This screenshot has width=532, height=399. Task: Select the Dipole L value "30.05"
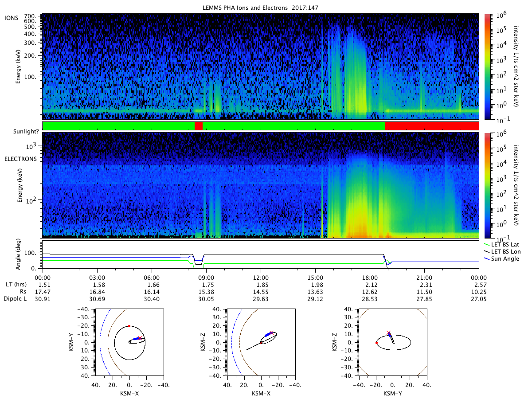[206, 299]
